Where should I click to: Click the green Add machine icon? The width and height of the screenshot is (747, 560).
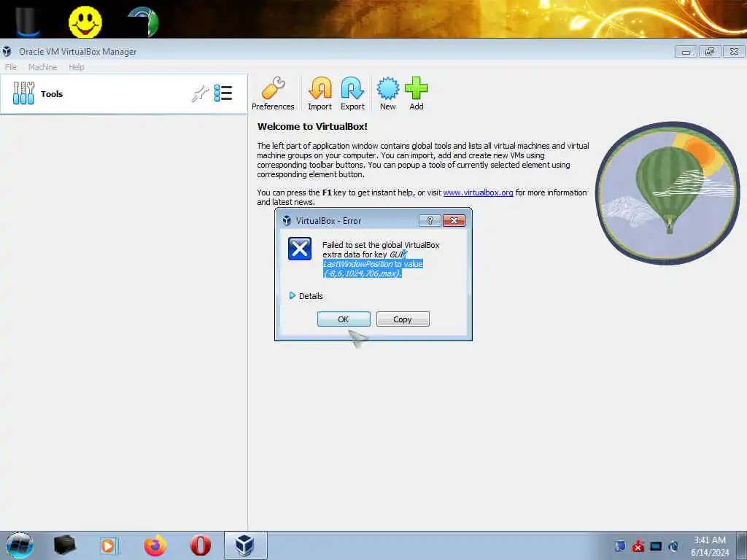click(417, 94)
